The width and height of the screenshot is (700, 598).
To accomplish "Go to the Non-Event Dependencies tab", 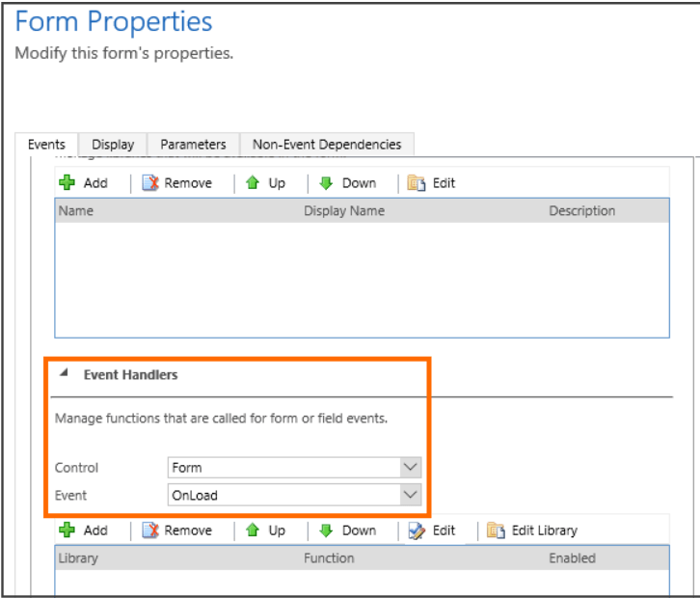I will pos(326,145).
